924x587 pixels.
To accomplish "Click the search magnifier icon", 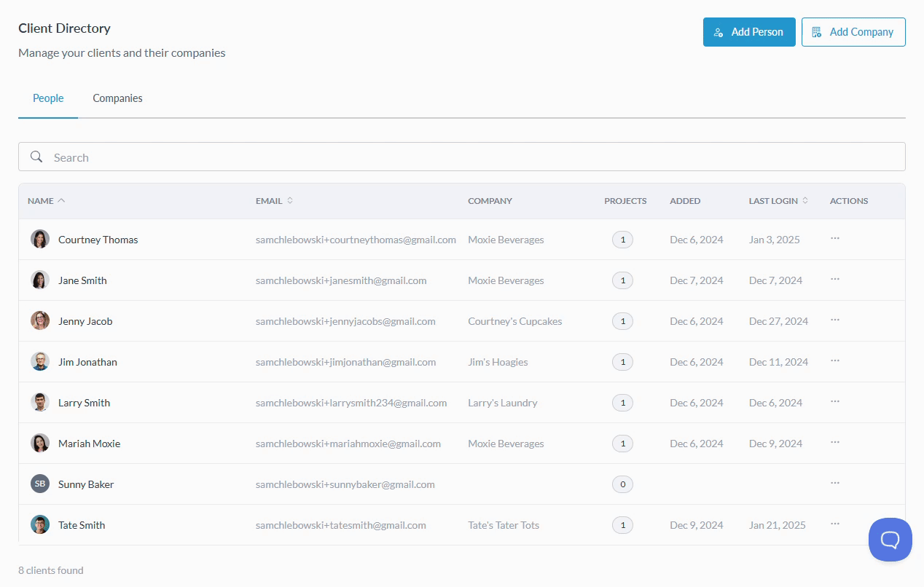I will click(36, 157).
